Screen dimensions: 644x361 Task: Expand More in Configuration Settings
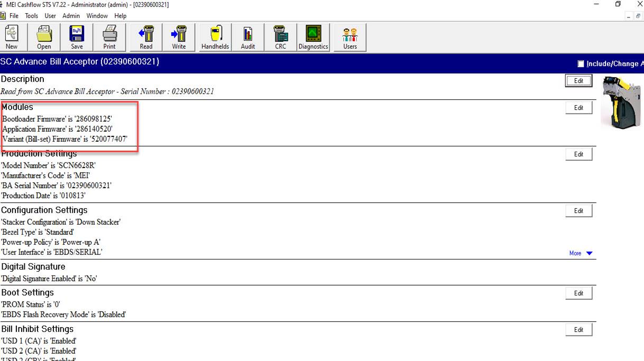point(581,253)
